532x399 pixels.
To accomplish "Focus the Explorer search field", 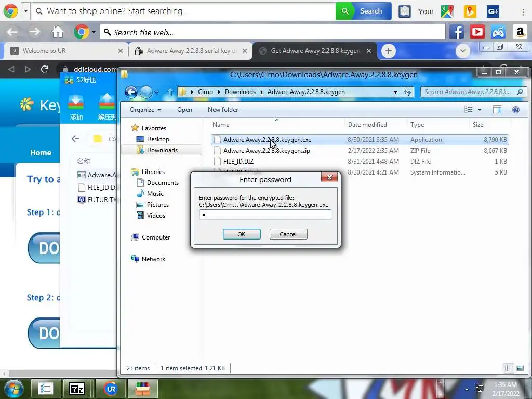I will click(x=473, y=92).
